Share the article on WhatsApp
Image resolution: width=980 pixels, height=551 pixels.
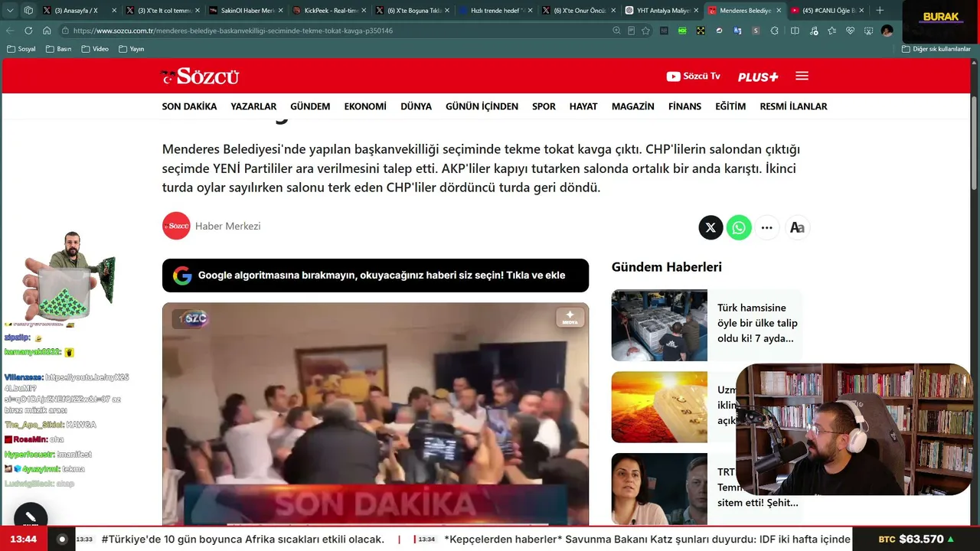click(x=739, y=227)
